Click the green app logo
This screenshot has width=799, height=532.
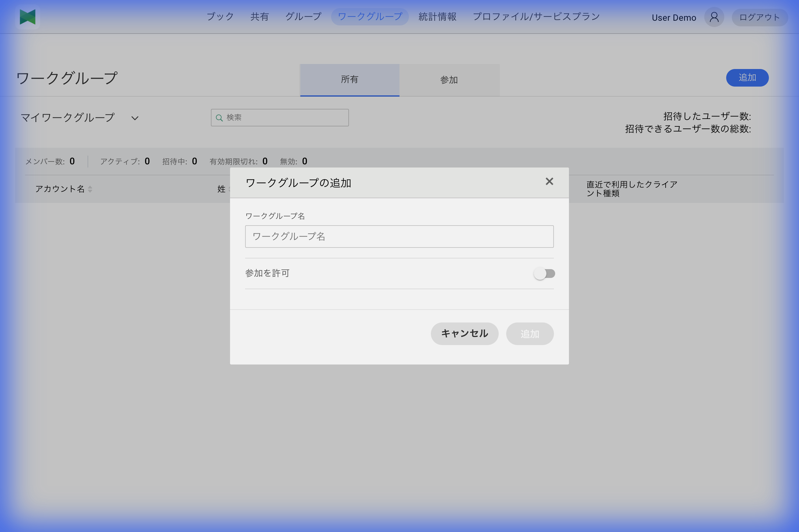tap(27, 17)
